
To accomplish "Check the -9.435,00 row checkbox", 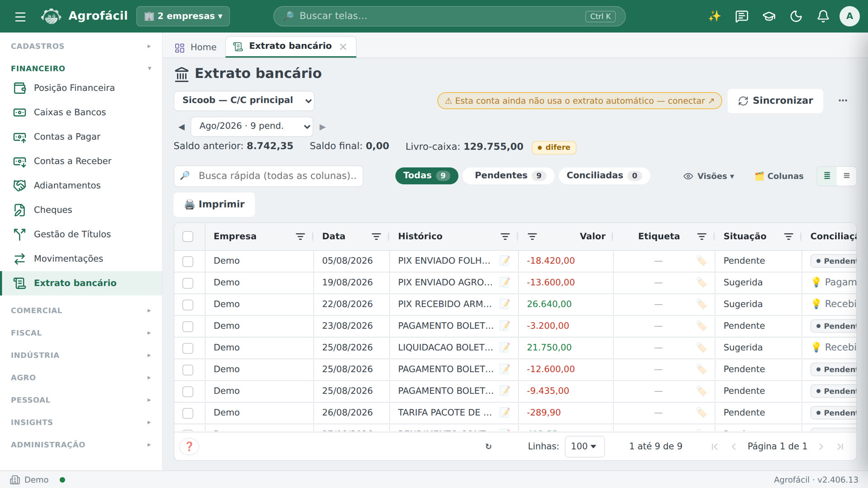I will click(188, 391).
